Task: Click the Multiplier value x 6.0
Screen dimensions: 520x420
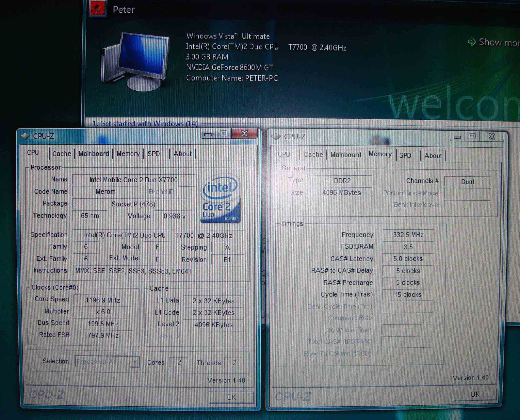Action: [x=103, y=312]
